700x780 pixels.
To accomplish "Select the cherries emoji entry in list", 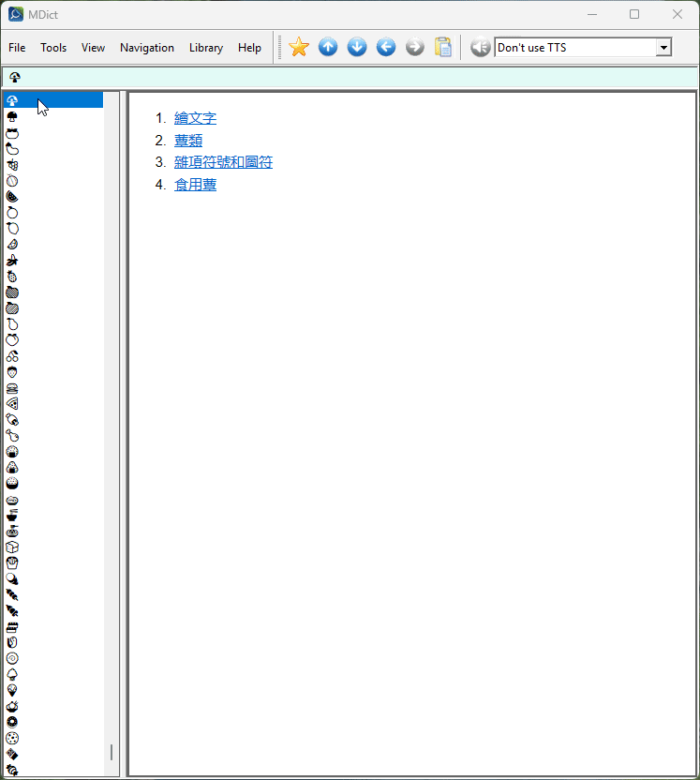I will 12,356.
